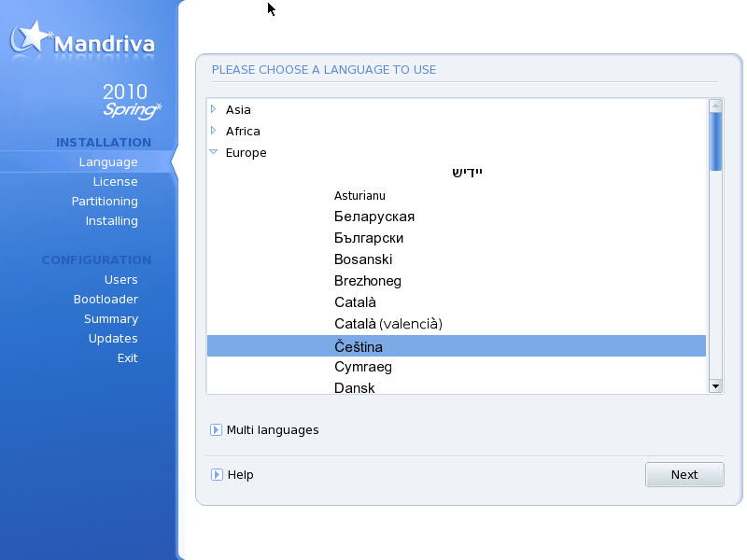The image size is (747, 560).
Task: Click the Exit step in the sidebar
Action: tap(128, 358)
